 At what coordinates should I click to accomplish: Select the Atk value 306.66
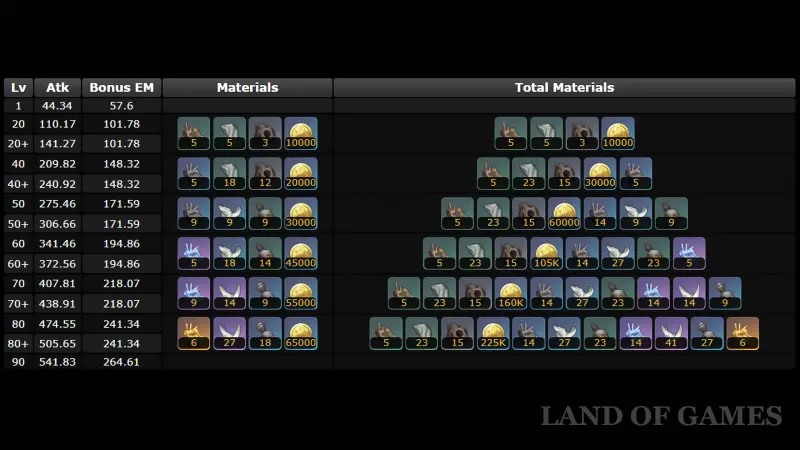[57, 224]
